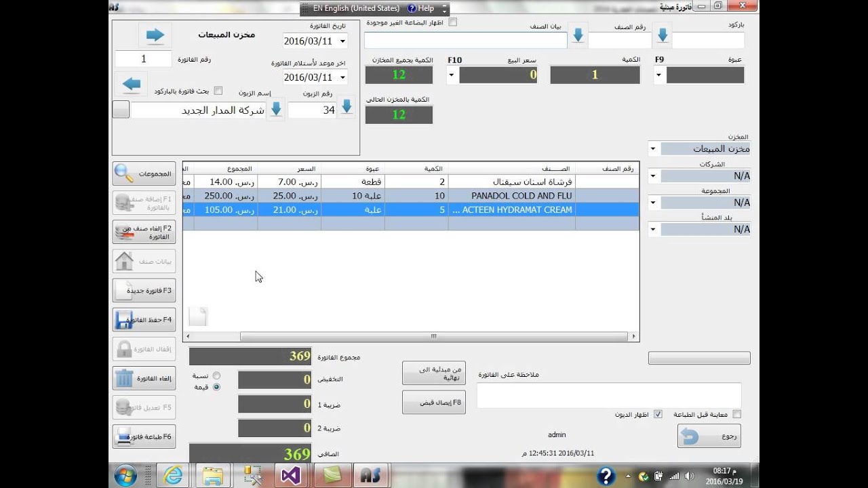
Task: Click the small blank page icon in grid
Action: coord(197,316)
